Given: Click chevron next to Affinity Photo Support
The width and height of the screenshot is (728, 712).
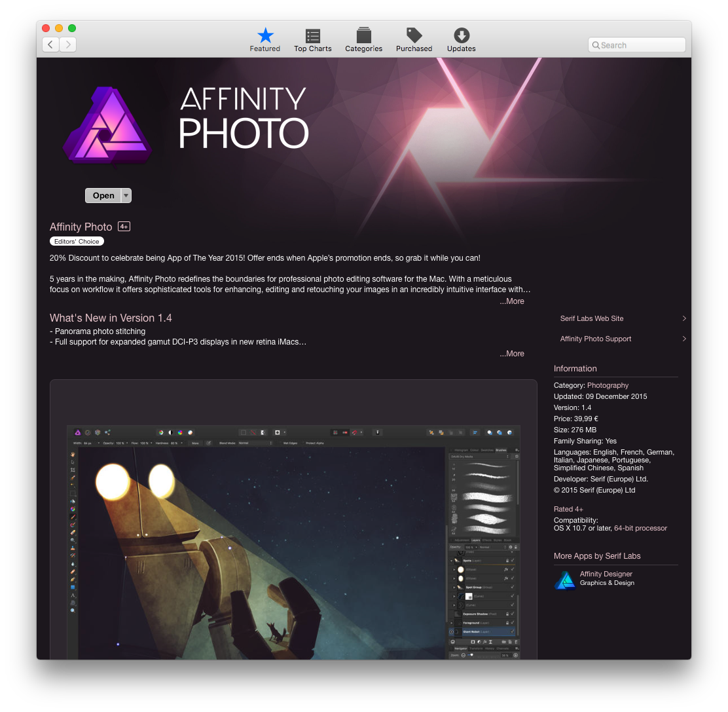Looking at the screenshot, I should 684,339.
